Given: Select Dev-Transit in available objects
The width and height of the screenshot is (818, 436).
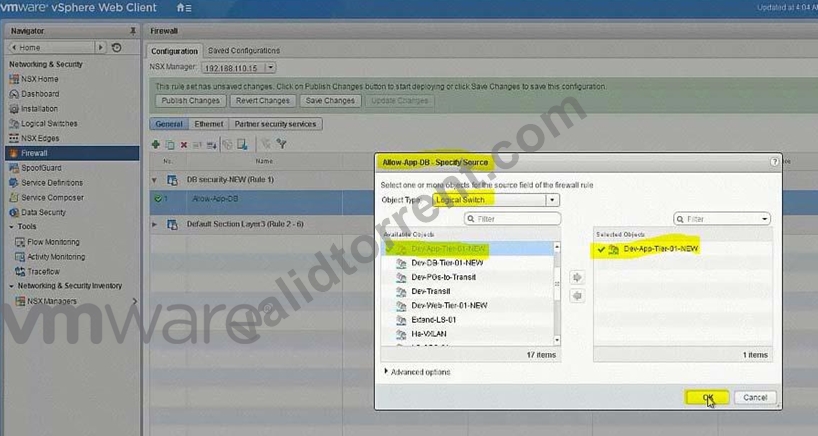Looking at the screenshot, I should tap(430, 291).
